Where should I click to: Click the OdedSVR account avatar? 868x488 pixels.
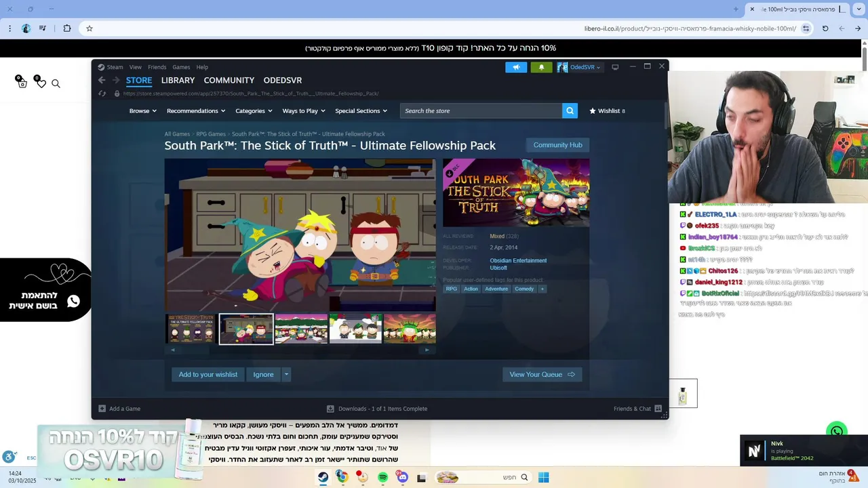tap(562, 67)
